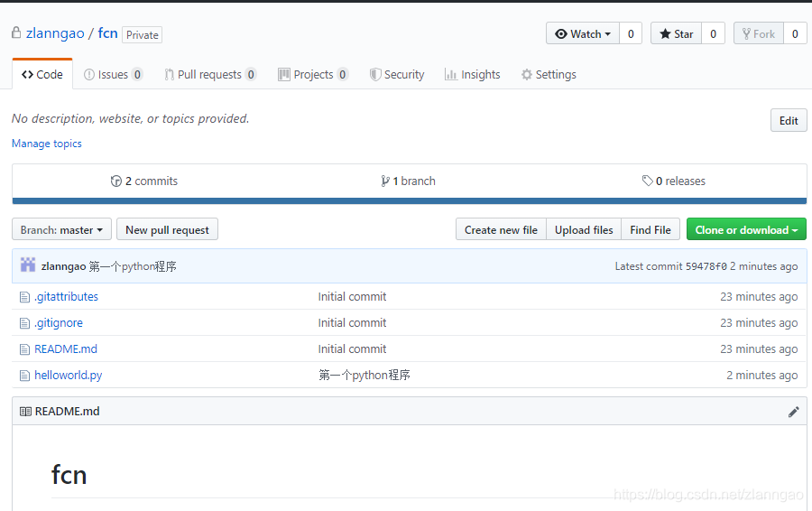Star the repository

677,33
